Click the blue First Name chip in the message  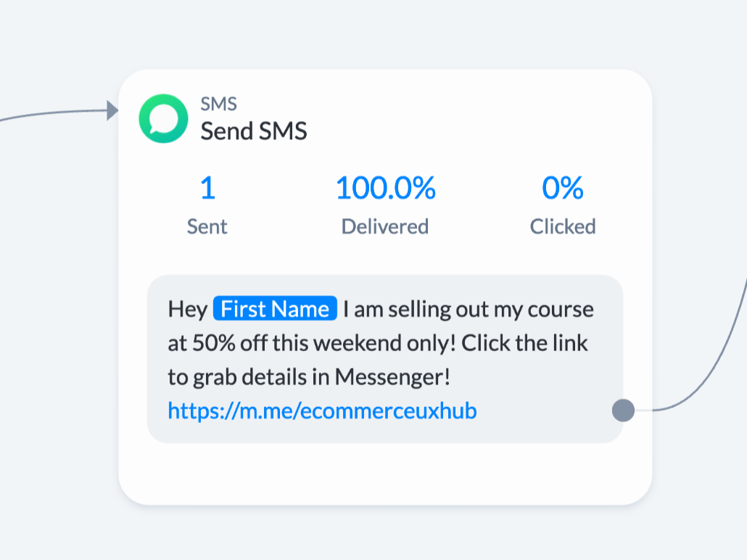[274, 308]
